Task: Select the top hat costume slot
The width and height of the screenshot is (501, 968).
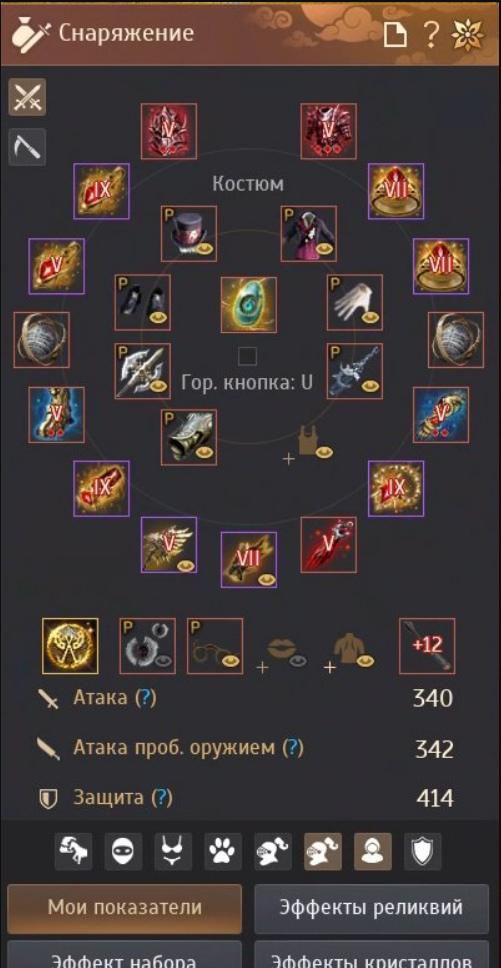Action: coord(189,233)
